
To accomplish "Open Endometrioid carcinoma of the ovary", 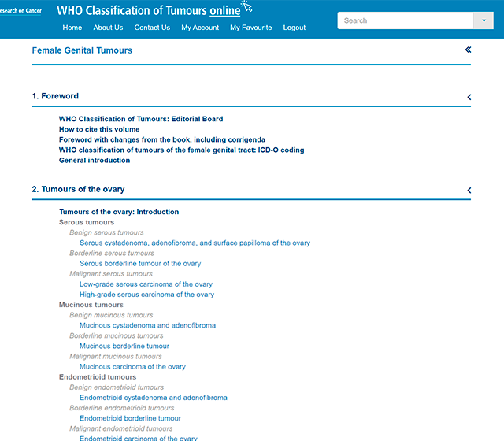I will 139,438.
